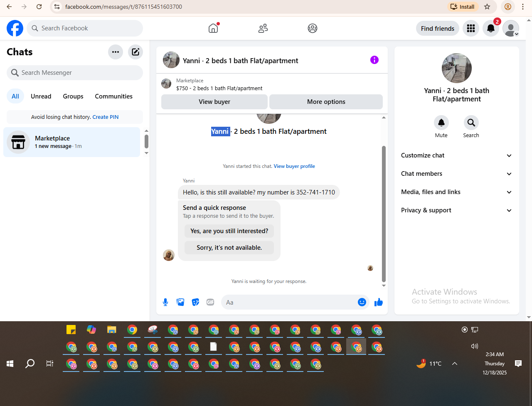Screen dimensions: 532x406
Task: Click the taskbar volume speaker icon
Action: (x=474, y=346)
